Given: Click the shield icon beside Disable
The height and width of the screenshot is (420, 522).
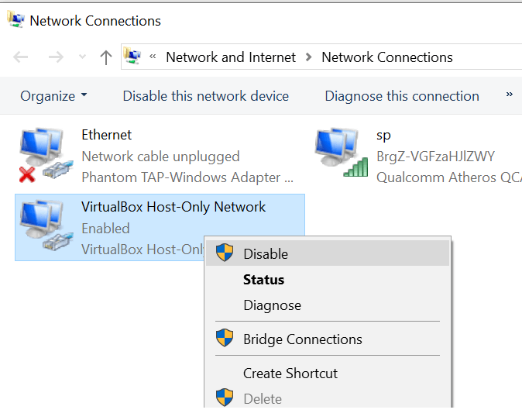Looking at the screenshot, I should (225, 253).
